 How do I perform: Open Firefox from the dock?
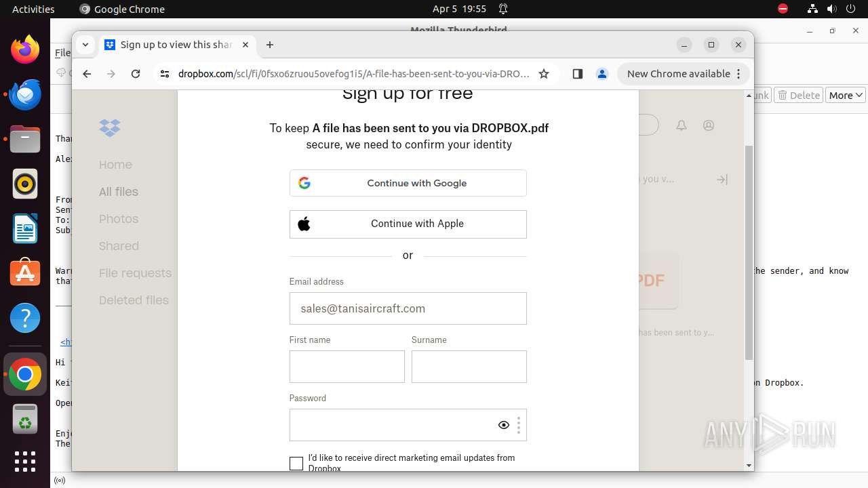click(x=25, y=49)
